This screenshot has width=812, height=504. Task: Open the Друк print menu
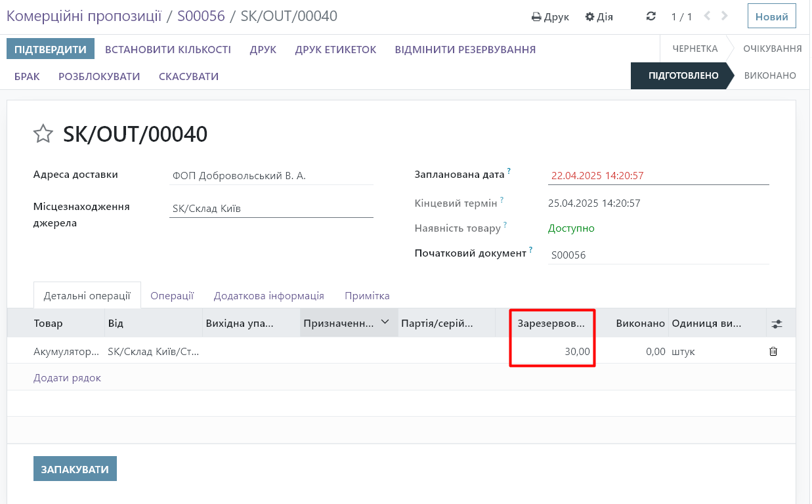click(550, 17)
